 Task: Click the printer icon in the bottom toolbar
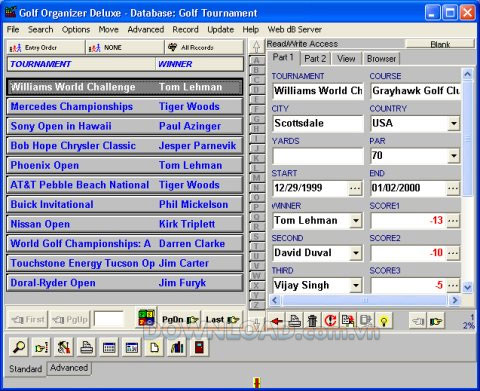[x=86, y=347]
